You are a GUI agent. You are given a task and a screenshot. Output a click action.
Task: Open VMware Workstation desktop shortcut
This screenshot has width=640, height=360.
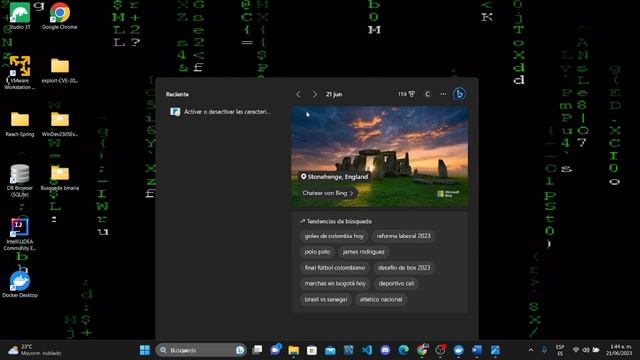[x=20, y=73]
